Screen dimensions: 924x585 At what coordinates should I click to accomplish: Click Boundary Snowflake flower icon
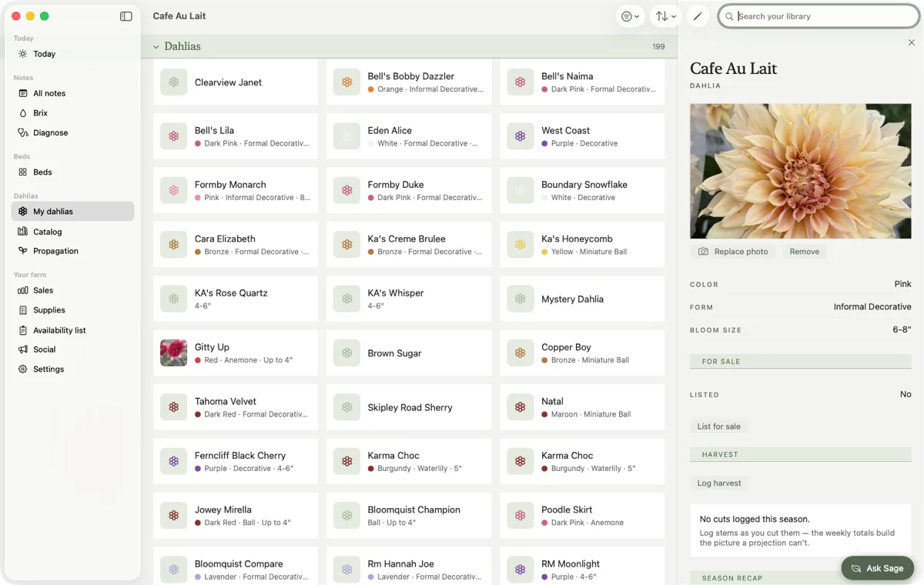click(521, 191)
